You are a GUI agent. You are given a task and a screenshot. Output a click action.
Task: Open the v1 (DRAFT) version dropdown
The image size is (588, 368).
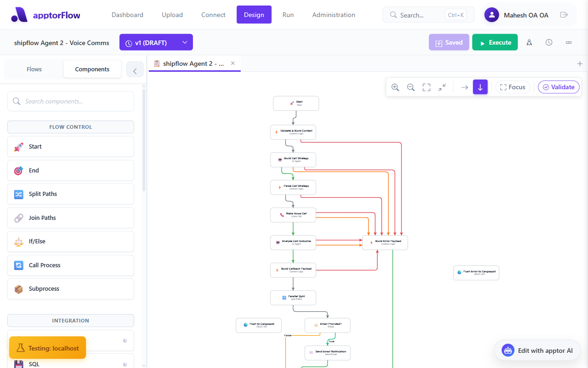click(156, 42)
